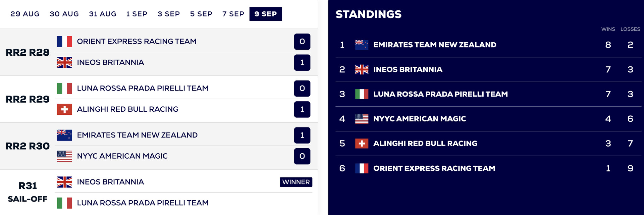Click INEOS Britannia's score box in R28
The height and width of the screenshot is (215, 644).
[302, 63]
